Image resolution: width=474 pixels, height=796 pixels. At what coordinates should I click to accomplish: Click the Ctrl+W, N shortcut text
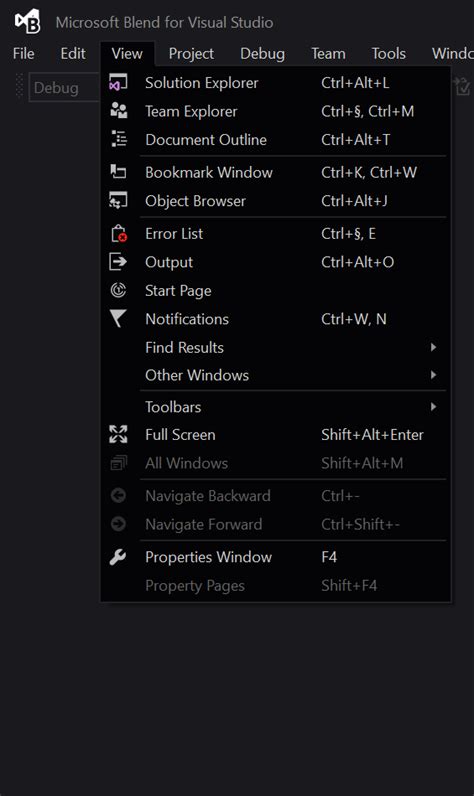[x=354, y=319]
